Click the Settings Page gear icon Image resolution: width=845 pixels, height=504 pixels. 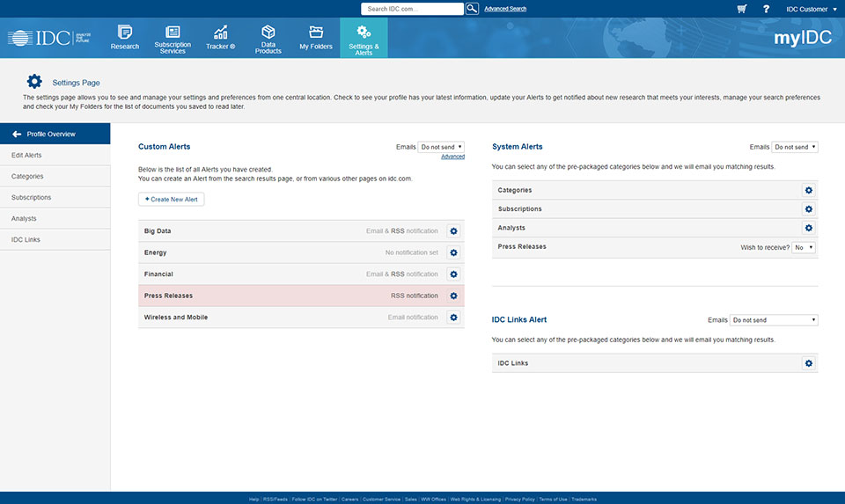[34, 81]
